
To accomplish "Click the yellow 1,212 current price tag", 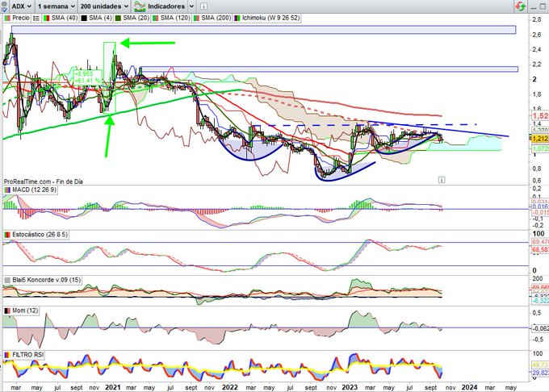I will tap(539, 139).
